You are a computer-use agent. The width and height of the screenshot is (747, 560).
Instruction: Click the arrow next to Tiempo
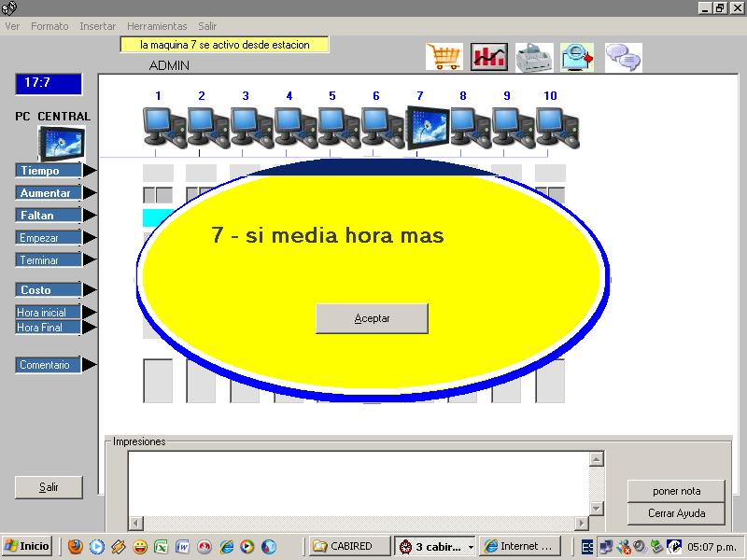(90, 171)
